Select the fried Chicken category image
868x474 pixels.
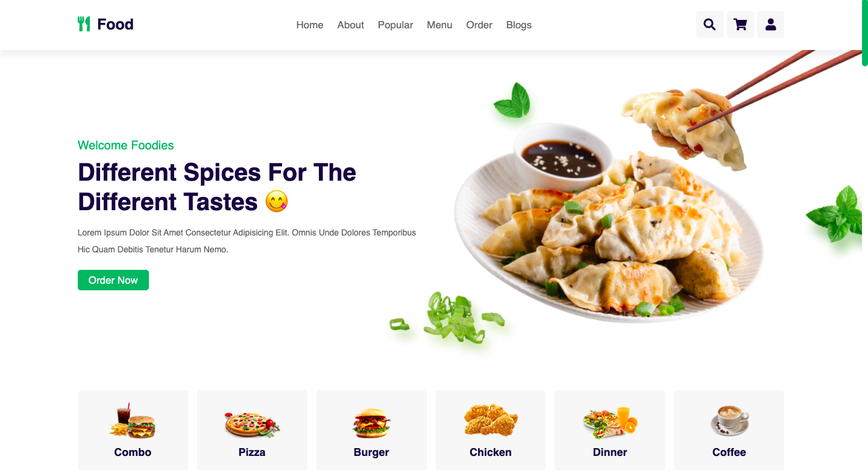tap(491, 420)
